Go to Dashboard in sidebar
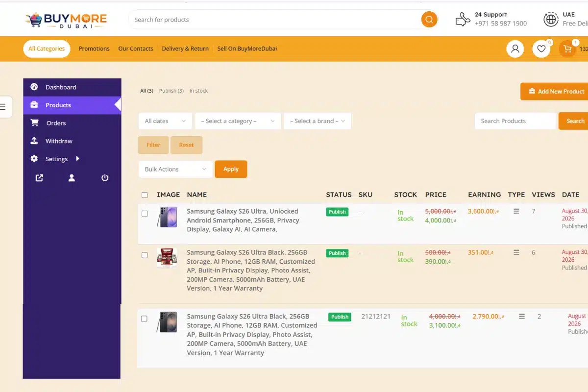 tap(72, 87)
